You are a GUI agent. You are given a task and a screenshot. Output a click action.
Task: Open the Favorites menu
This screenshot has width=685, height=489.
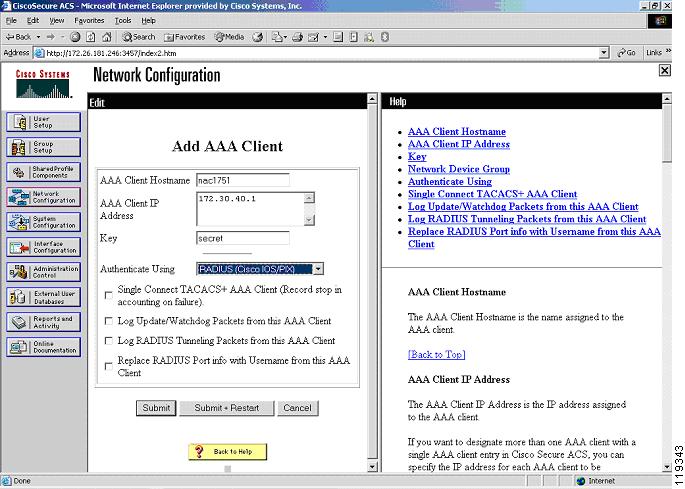click(89, 21)
